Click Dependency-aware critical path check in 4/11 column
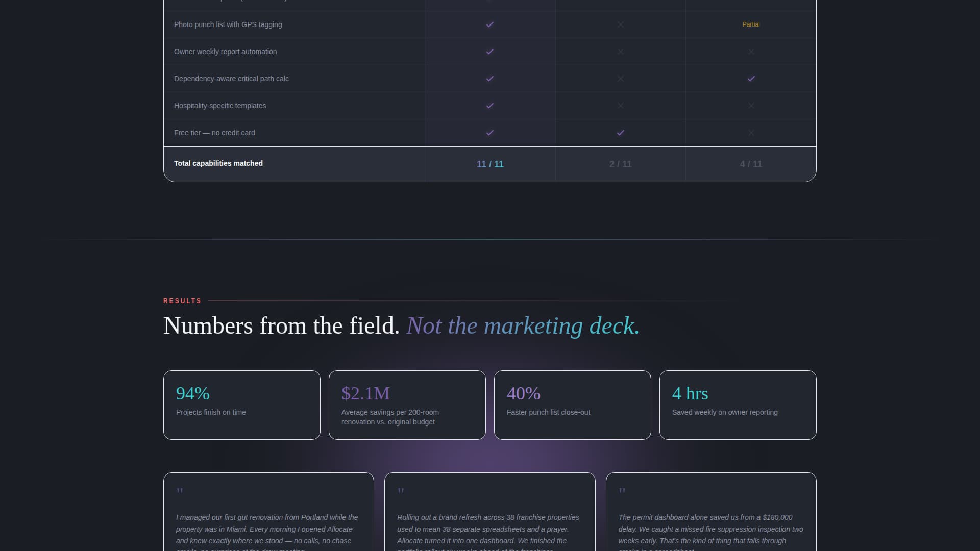 [x=751, y=79]
